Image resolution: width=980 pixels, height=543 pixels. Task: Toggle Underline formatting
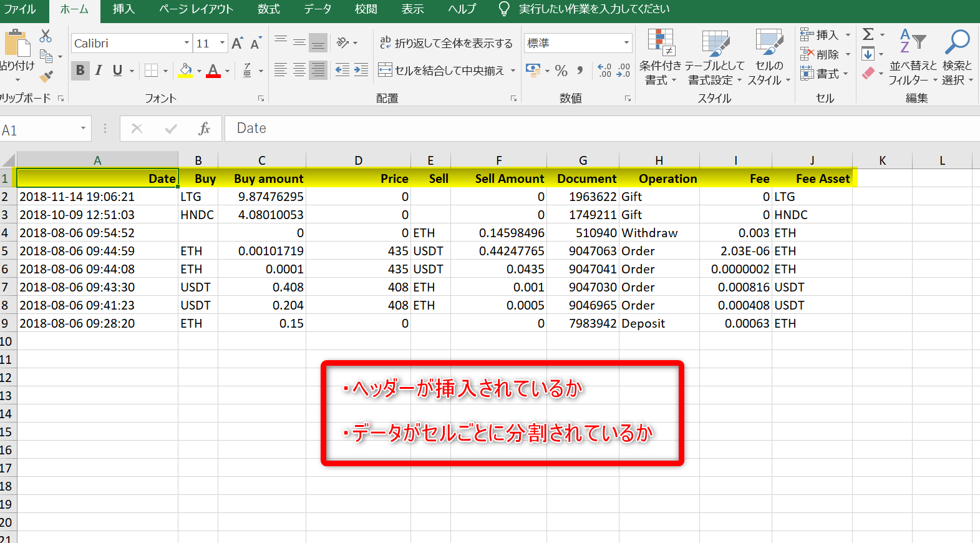(117, 71)
